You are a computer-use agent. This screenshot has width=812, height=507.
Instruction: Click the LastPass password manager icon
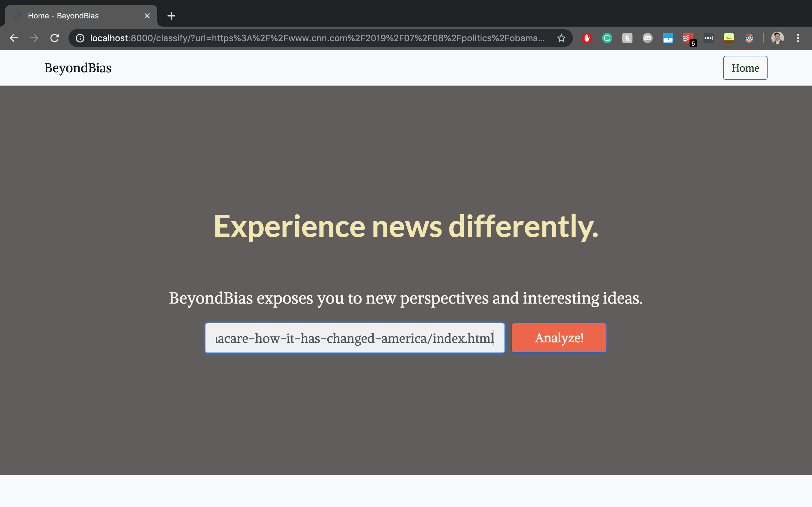click(708, 38)
